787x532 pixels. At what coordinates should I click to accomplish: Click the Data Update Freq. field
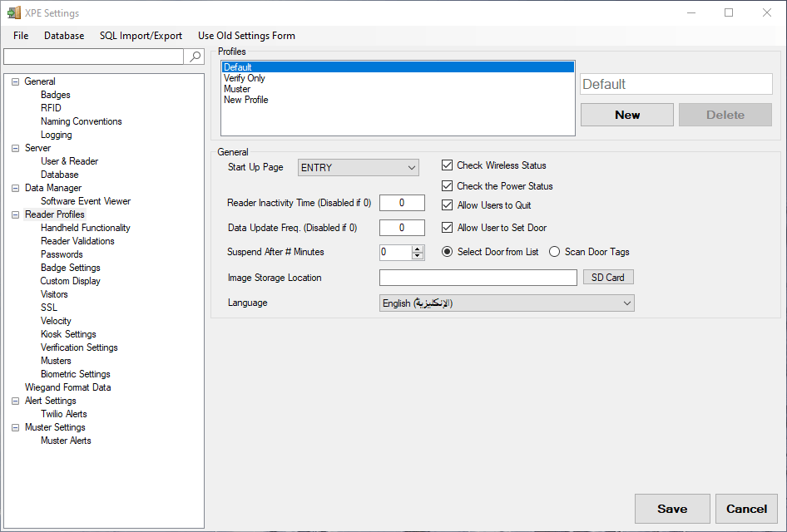402,228
